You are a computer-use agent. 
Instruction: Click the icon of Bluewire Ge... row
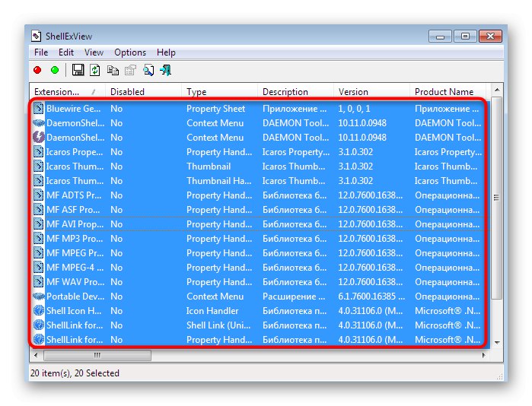[x=39, y=109]
